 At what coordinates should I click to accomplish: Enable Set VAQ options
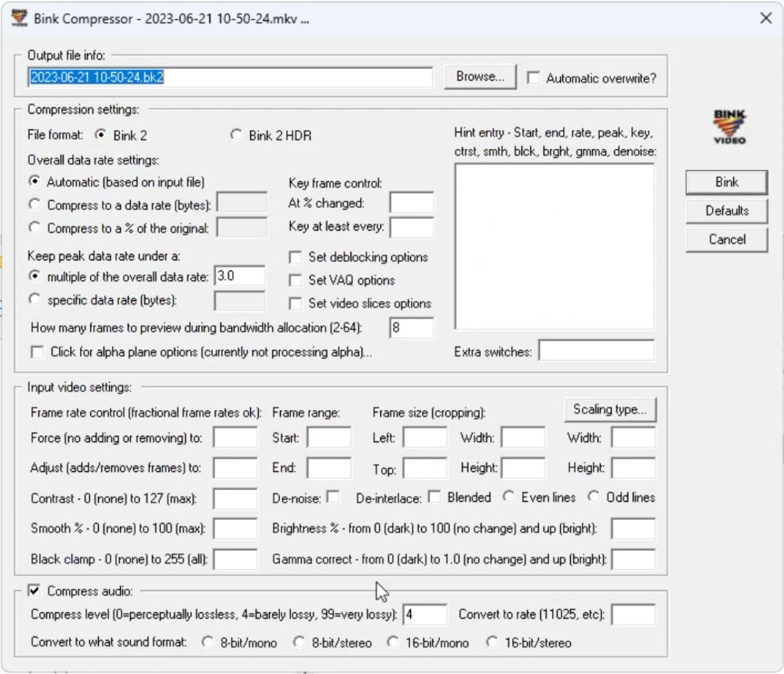click(x=295, y=280)
